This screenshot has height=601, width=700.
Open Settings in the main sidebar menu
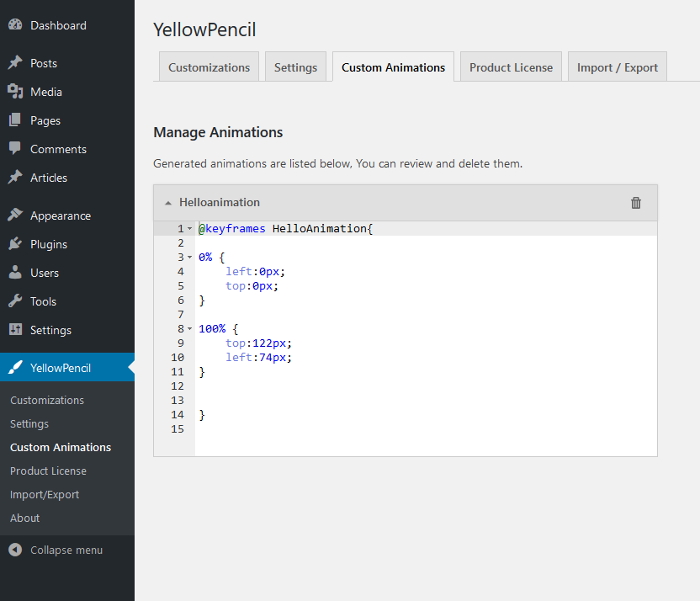[67, 329]
